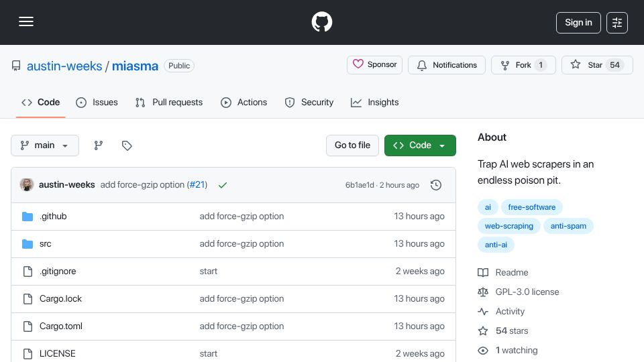Open 'start' commit message for .gitignore
Image resolution: width=644 pixels, height=362 pixels.
click(208, 271)
